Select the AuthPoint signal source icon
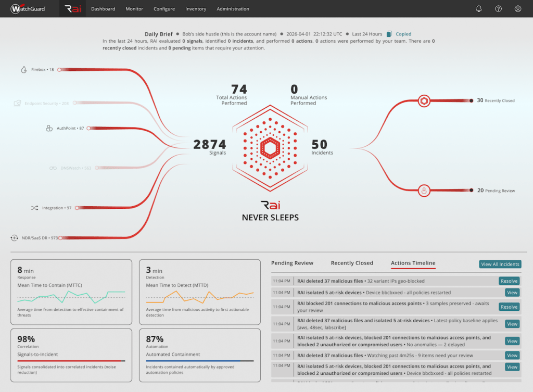533x392 pixels. (49, 128)
